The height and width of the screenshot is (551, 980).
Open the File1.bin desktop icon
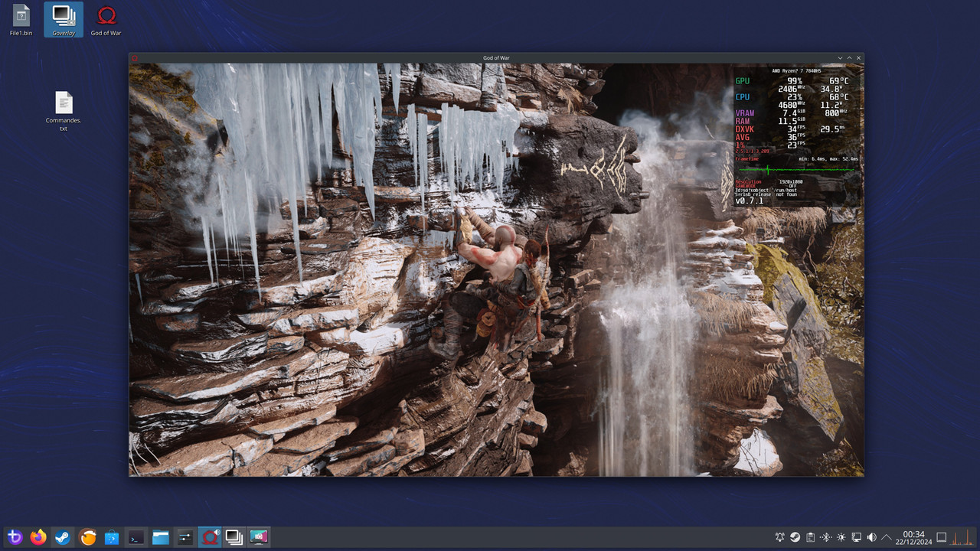[x=21, y=21]
